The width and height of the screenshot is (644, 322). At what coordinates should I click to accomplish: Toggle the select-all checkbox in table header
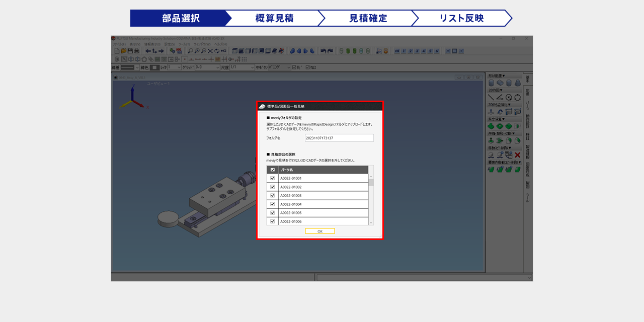pyautogui.click(x=273, y=170)
